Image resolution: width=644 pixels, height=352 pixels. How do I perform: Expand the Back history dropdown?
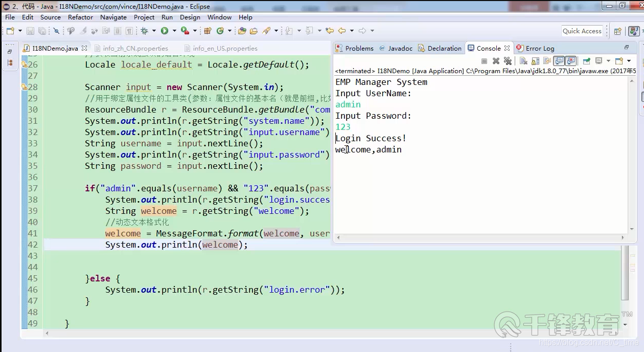coord(352,31)
